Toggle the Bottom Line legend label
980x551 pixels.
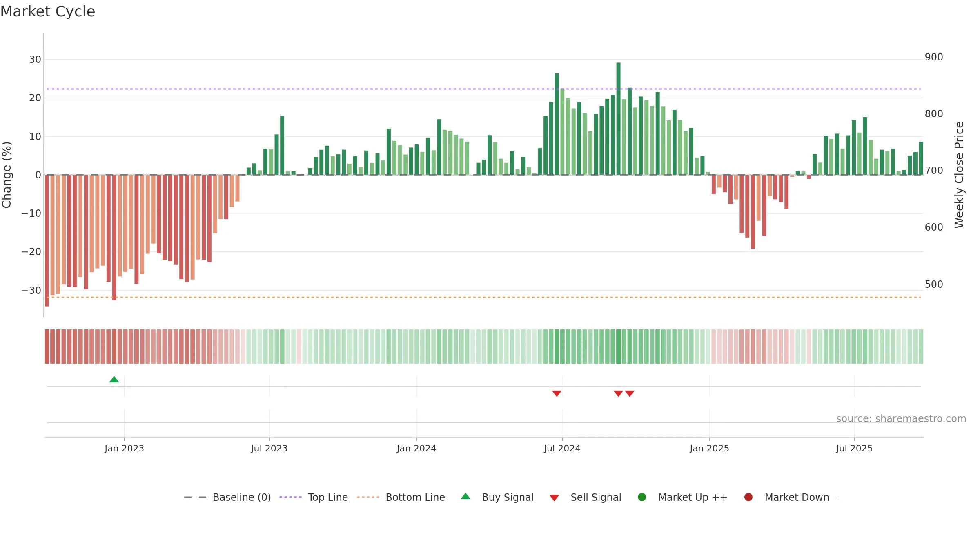415,497
